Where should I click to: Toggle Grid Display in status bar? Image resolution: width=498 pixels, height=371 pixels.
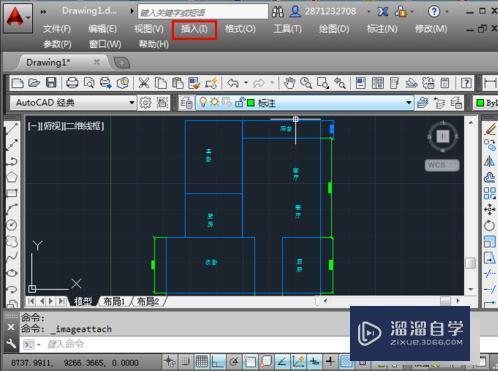[202, 361]
